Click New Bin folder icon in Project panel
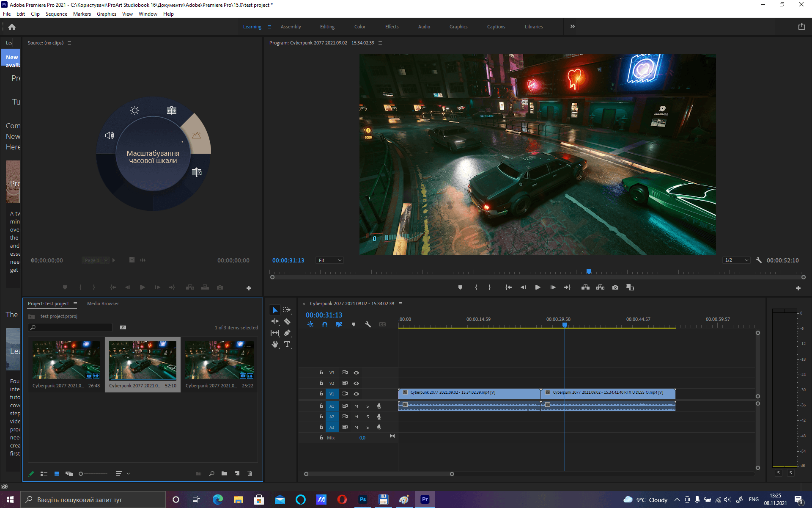The height and width of the screenshot is (508, 812). [x=224, y=474]
